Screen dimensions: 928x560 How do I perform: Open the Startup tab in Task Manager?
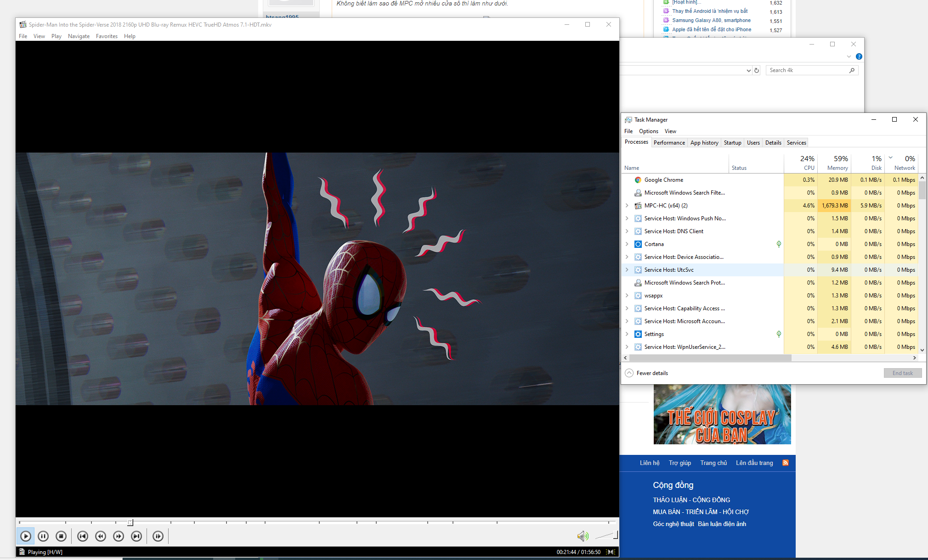(x=732, y=143)
